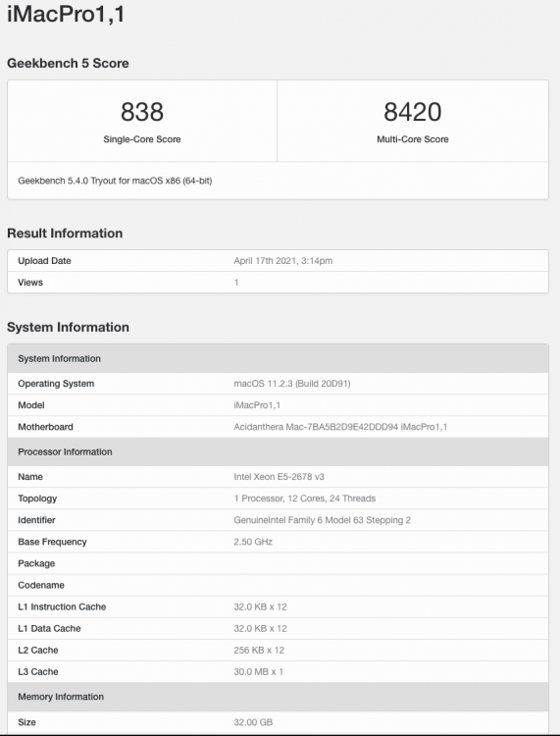Screen dimensions: 560x736
Task: Select the 256 KB x 12 value
Action: click(x=259, y=650)
